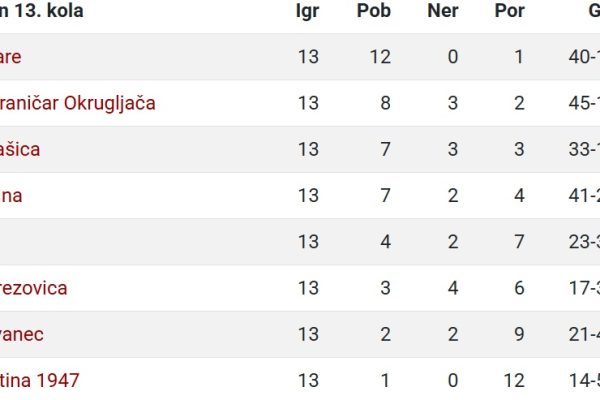Click the Ner column header
600x400 pixels.
click(443, 10)
